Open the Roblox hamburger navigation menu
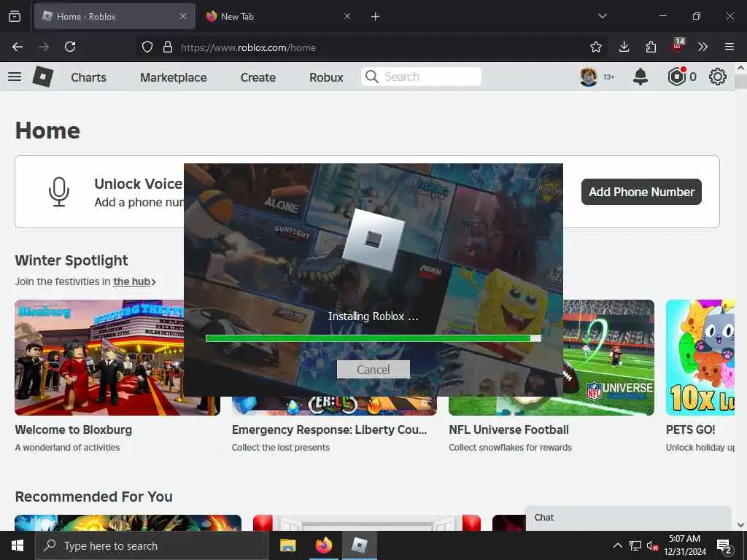Viewport: 747px width, 560px height. [x=15, y=77]
